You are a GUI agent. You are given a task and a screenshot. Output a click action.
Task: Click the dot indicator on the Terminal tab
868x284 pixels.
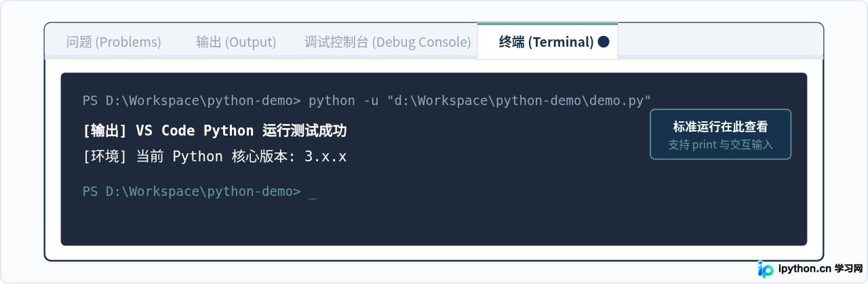[604, 42]
